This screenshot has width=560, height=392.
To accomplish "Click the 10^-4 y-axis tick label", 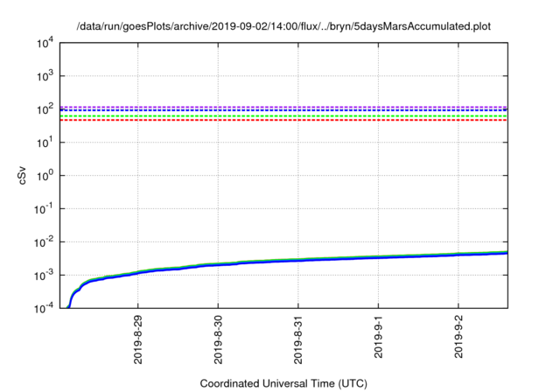I will 44,308.
